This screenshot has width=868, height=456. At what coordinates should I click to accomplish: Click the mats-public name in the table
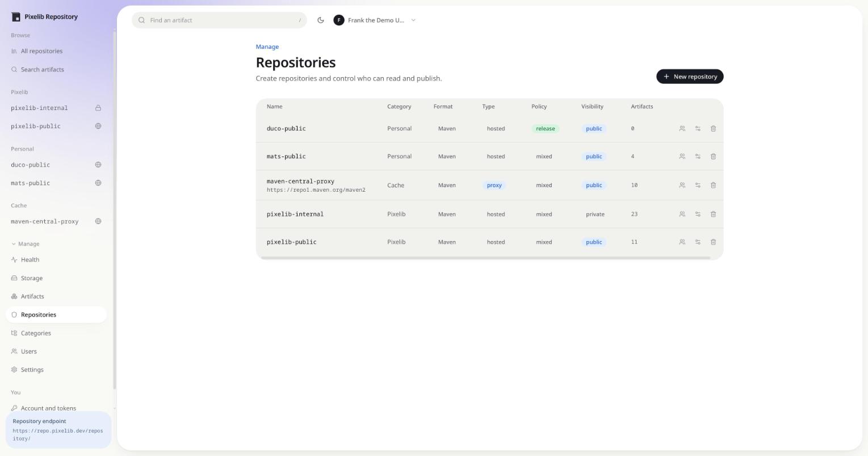point(286,157)
